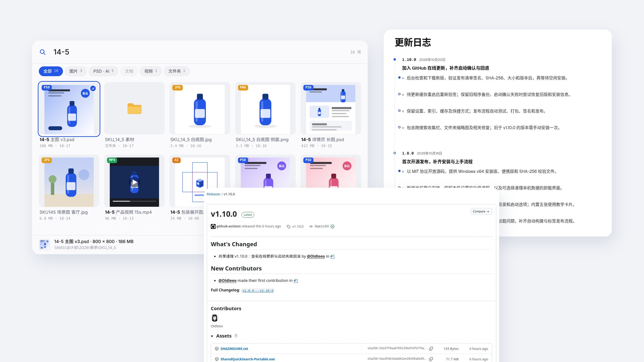
Task: Copy the SharedQuickSearch-Portable.exe sha256 hash
Action: pyautogui.click(x=431, y=359)
